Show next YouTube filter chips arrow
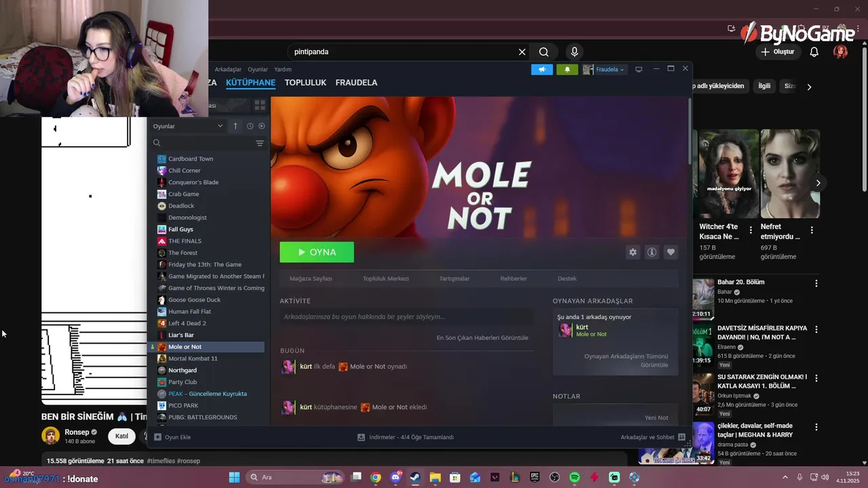The width and height of the screenshot is (868, 488). point(809,87)
